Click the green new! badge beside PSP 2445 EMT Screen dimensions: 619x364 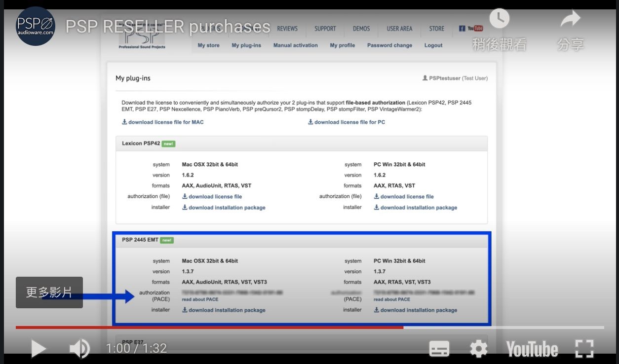coord(167,240)
